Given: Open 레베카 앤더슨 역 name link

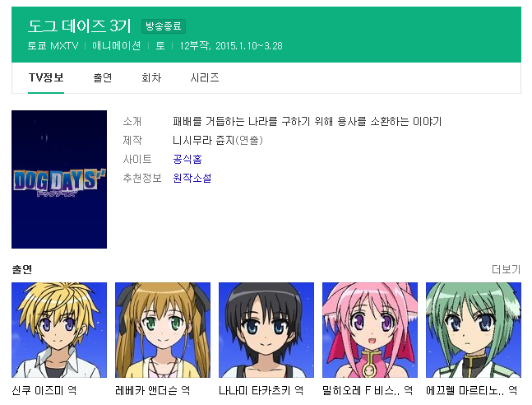Looking at the screenshot, I should pos(152,390).
